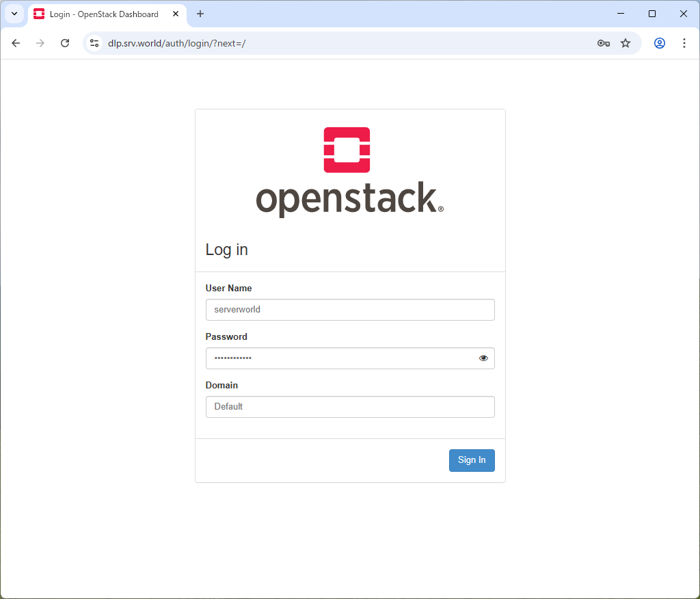Viewport: 700px width, 599px height.
Task: Go back to the previous page
Action: pyautogui.click(x=16, y=43)
